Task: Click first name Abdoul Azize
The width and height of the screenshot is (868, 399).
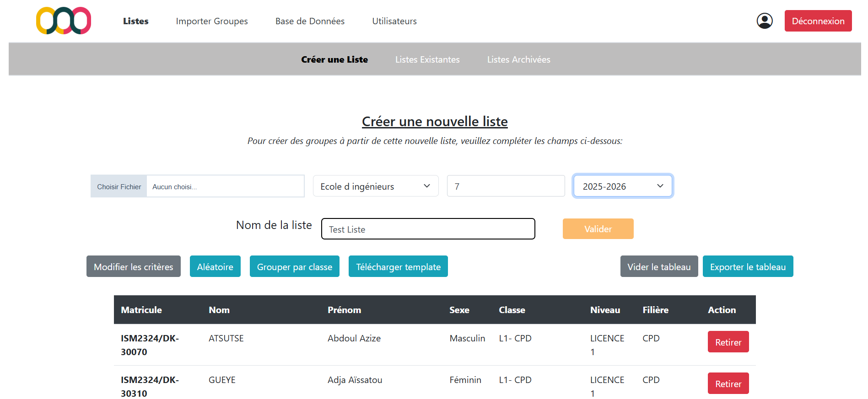Action: (354, 338)
